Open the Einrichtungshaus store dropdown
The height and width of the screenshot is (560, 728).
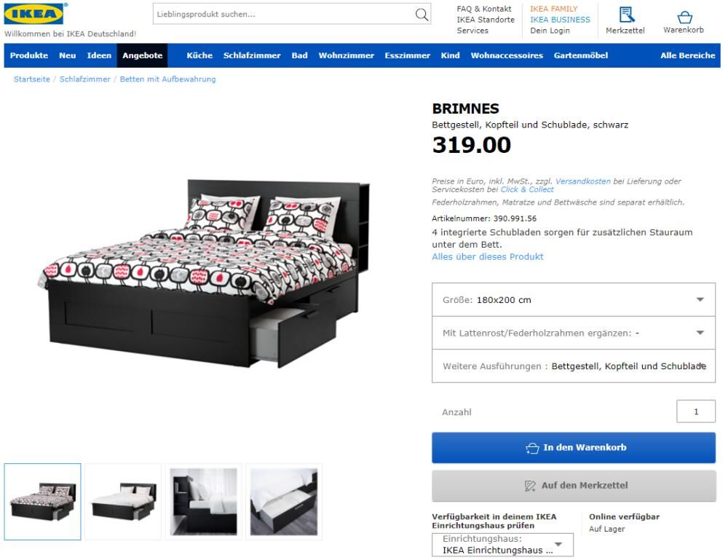click(502, 545)
